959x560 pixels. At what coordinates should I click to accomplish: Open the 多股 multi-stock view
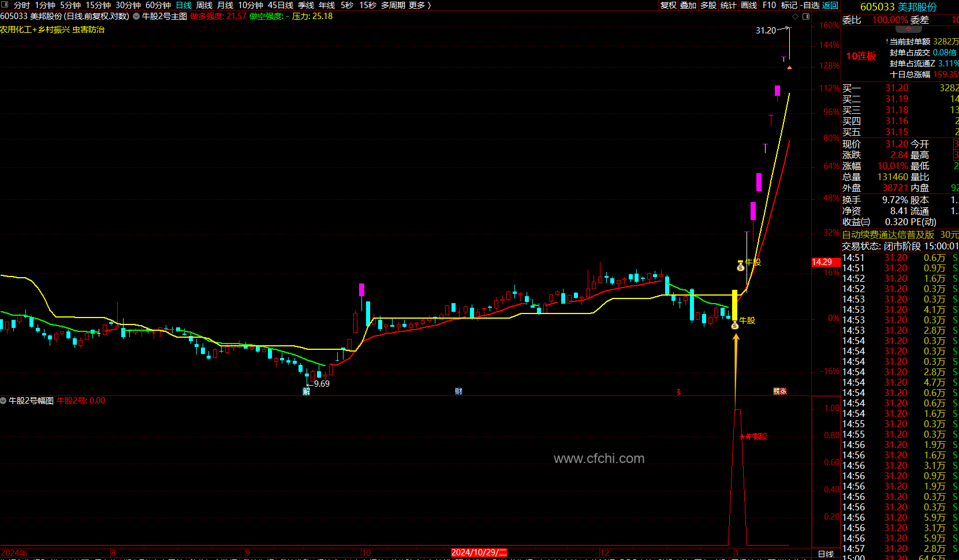pos(708,5)
